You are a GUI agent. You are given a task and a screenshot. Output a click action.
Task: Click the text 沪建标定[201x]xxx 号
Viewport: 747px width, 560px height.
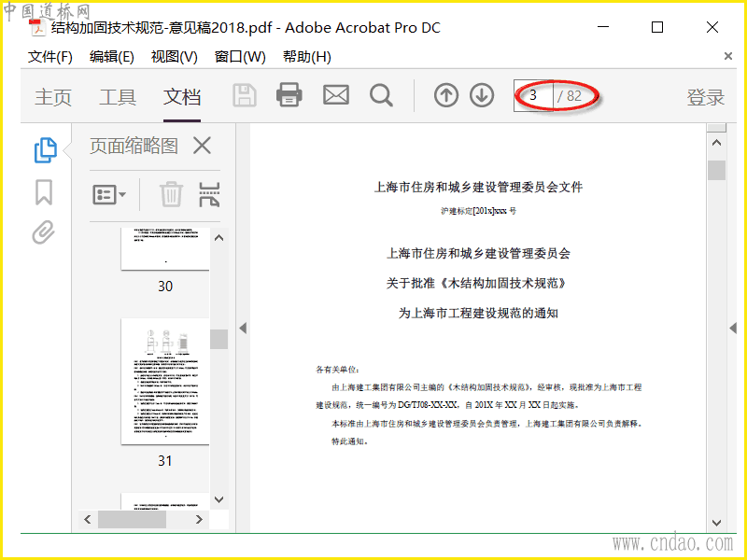[x=478, y=211]
